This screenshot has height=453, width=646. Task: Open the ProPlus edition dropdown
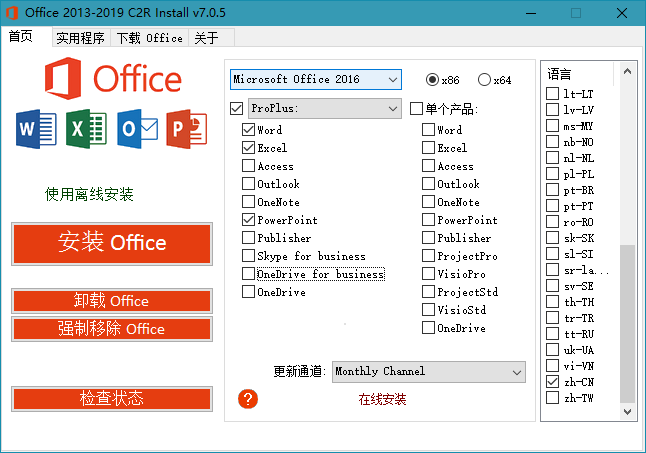coord(389,108)
